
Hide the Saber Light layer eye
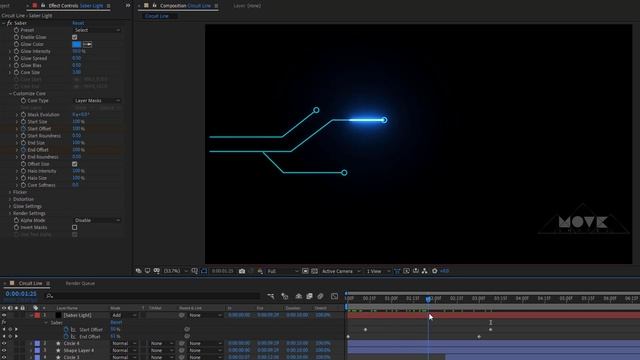click(x=4, y=316)
